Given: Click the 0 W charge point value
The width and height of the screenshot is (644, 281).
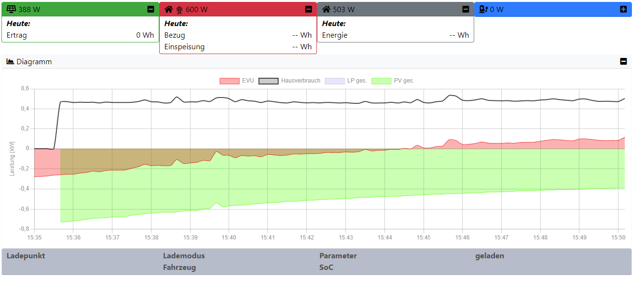Looking at the screenshot, I should coord(497,9).
